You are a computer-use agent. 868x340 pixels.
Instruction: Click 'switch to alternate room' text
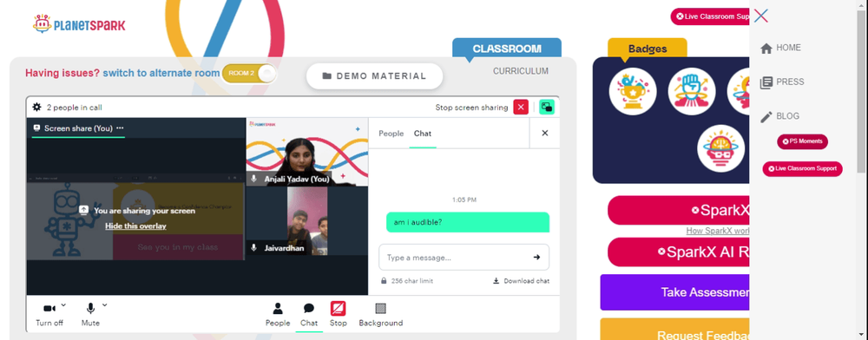coord(161,73)
